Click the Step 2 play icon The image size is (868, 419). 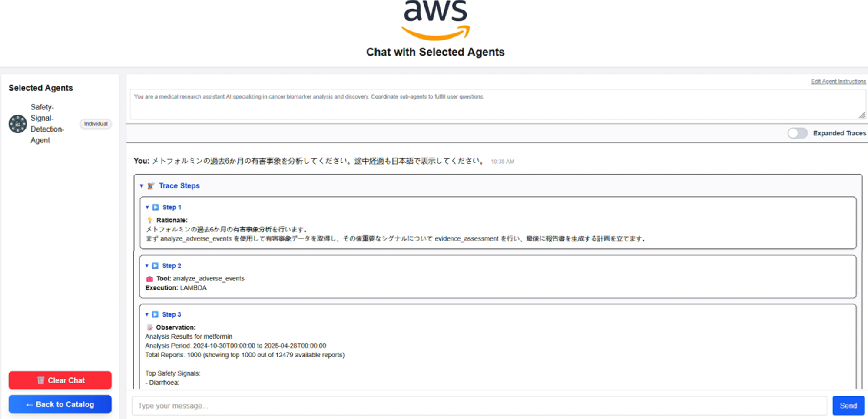coord(155,266)
